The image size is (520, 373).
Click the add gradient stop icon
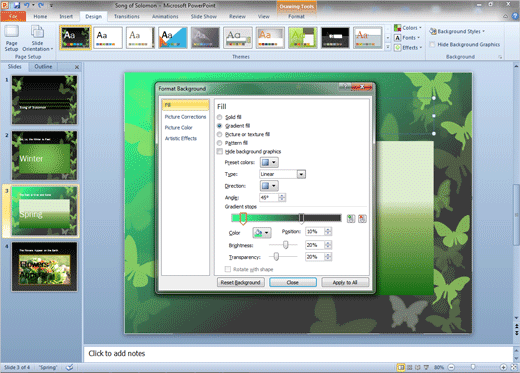pos(351,219)
